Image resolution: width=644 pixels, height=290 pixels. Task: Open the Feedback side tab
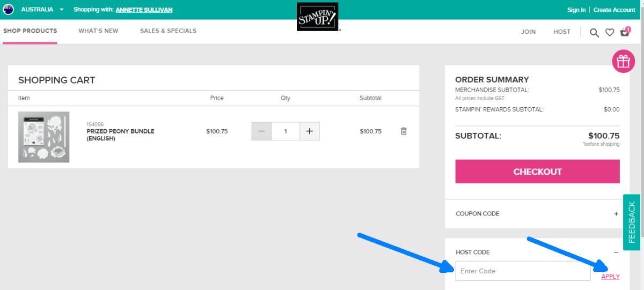click(x=632, y=222)
